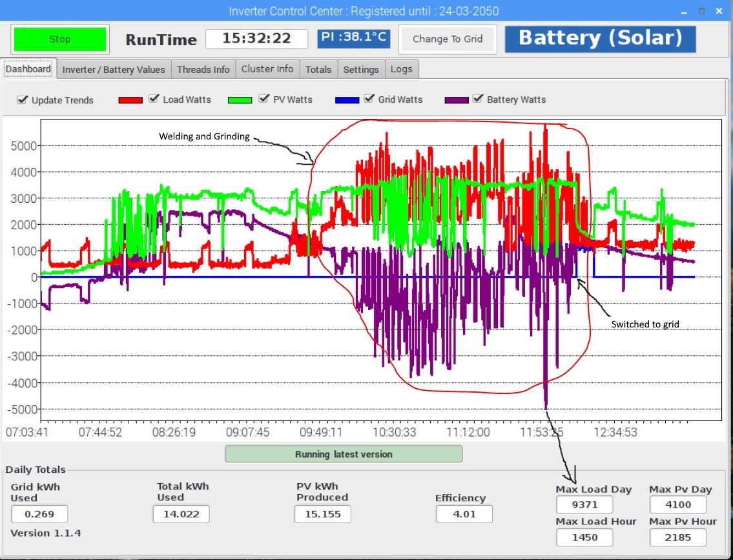Image resolution: width=733 pixels, height=560 pixels.
Task: Click the 5000 y-axis label
Action: pos(23,146)
